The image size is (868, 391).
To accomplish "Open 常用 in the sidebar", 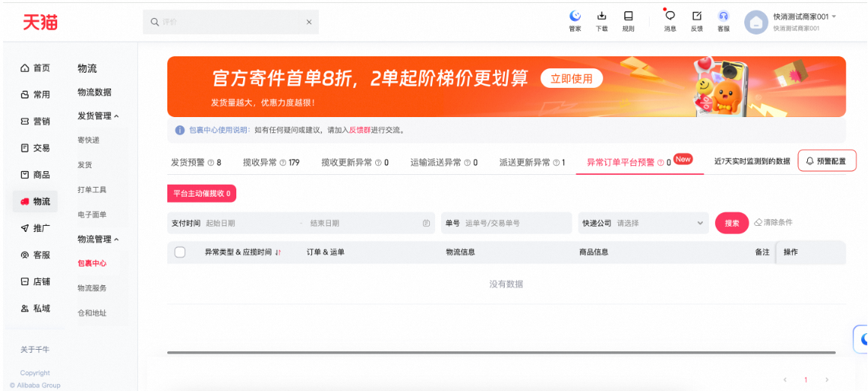I will [x=36, y=95].
